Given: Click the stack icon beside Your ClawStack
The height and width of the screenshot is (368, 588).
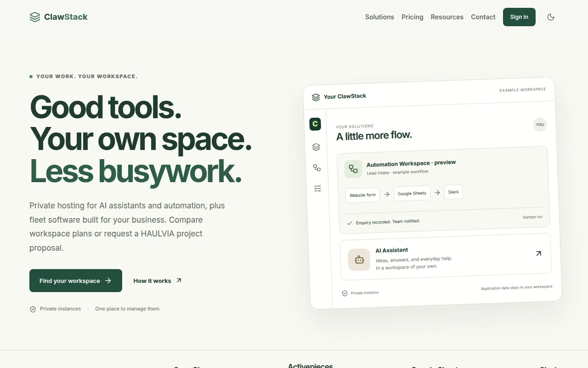Looking at the screenshot, I should point(316,97).
